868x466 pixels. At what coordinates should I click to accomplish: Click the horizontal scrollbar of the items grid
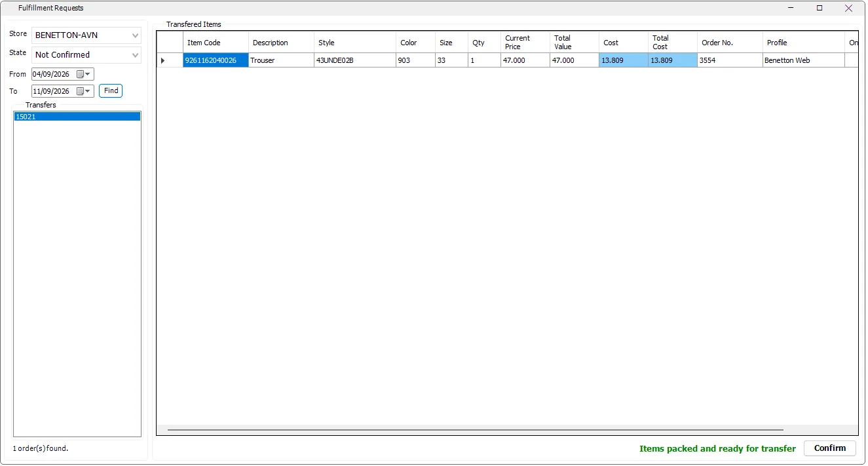pyautogui.click(x=476, y=430)
